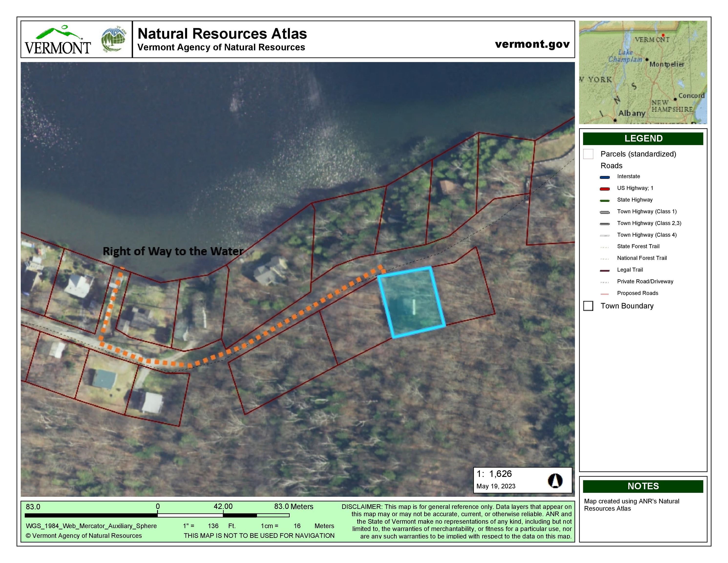Viewport: 728px width, 563px height.
Task: Click the NOTES green header bar
Action: [x=643, y=486]
